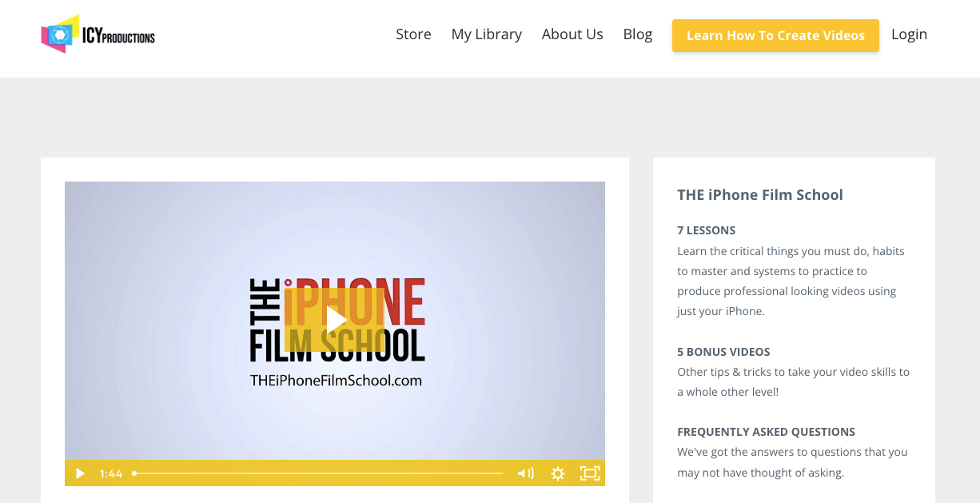Click the FREQUENTLY ASKED QUESTIONS heading
The height and width of the screenshot is (503, 980).
pos(766,432)
